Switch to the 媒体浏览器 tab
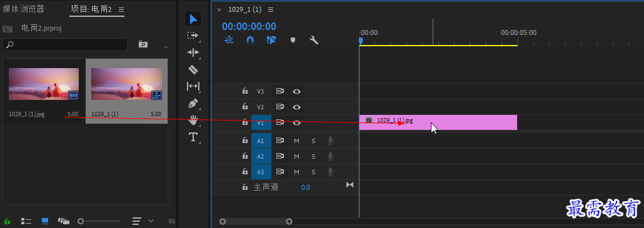644x228 pixels. 23,9
